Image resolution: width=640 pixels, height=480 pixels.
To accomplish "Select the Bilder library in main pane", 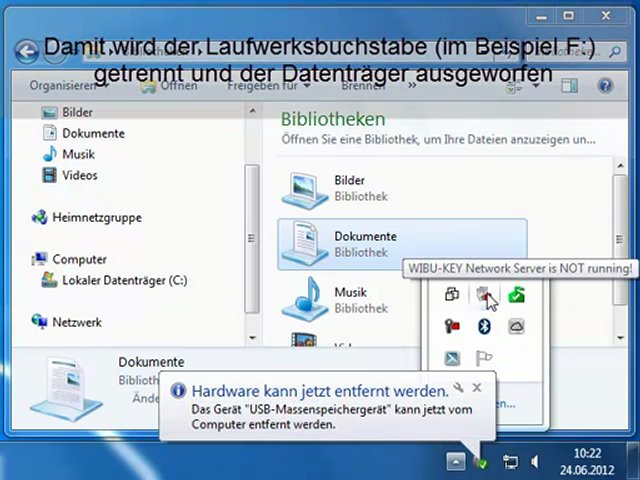I will tap(349, 188).
